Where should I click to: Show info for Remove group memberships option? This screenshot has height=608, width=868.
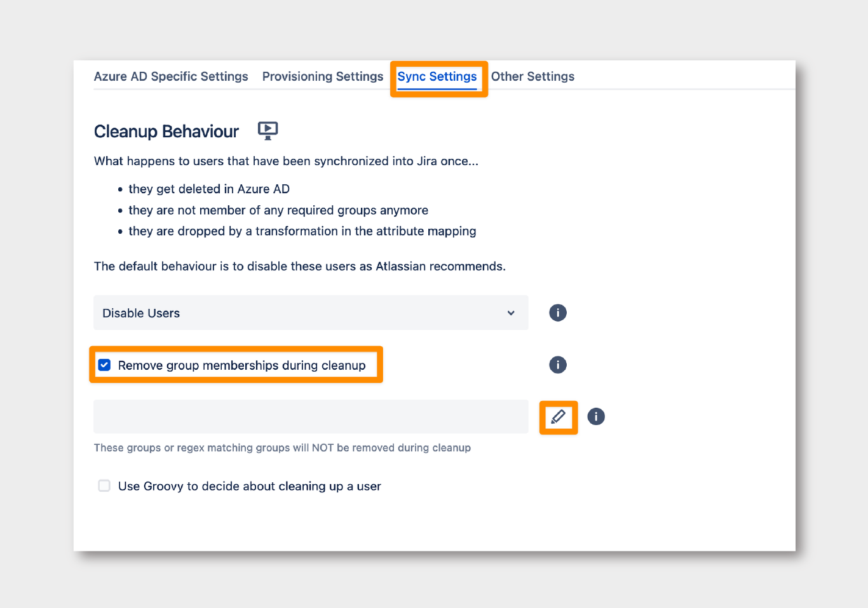pyautogui.click(x=557, y=365)
